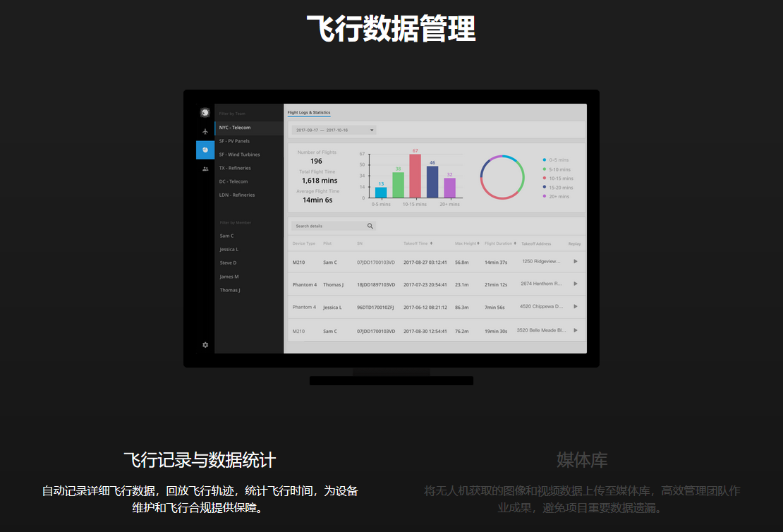Viewport: 783px width, 532px height.
Task: Open settings via the gear icon
Action: tap(205, 345)
